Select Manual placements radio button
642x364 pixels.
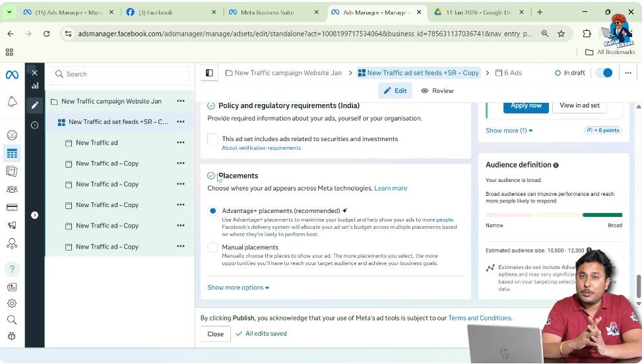point(213,247)
